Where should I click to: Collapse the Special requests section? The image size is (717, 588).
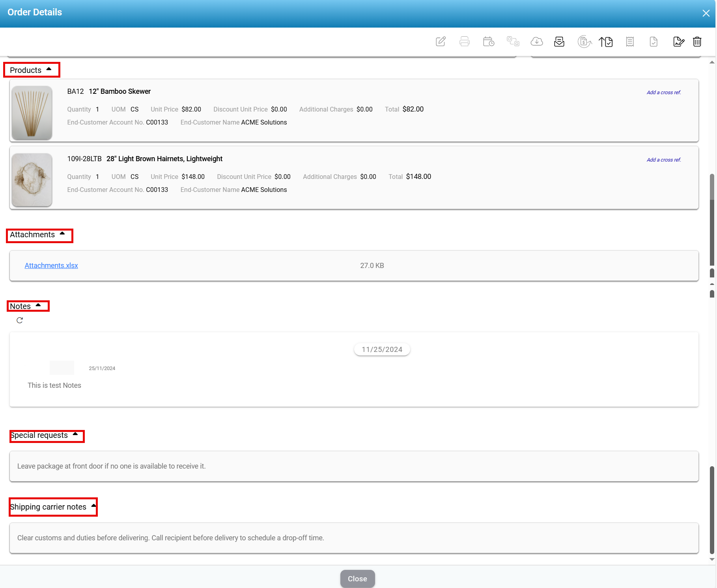point(75,434)
